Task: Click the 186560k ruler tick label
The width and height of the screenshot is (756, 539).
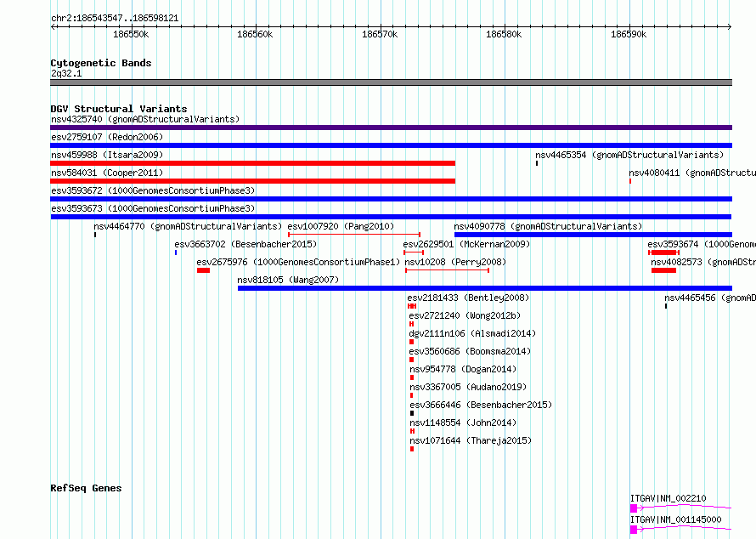Action: pyautogui.click(x=255, y=35)
